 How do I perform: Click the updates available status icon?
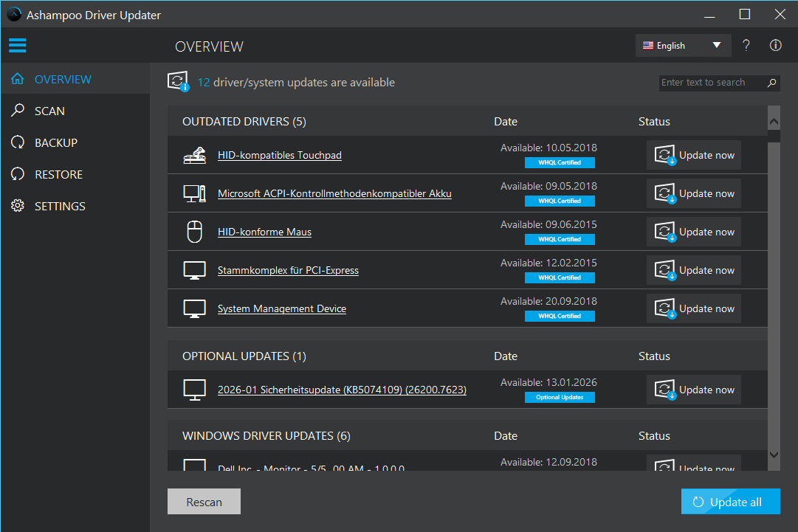click(179, 83)
